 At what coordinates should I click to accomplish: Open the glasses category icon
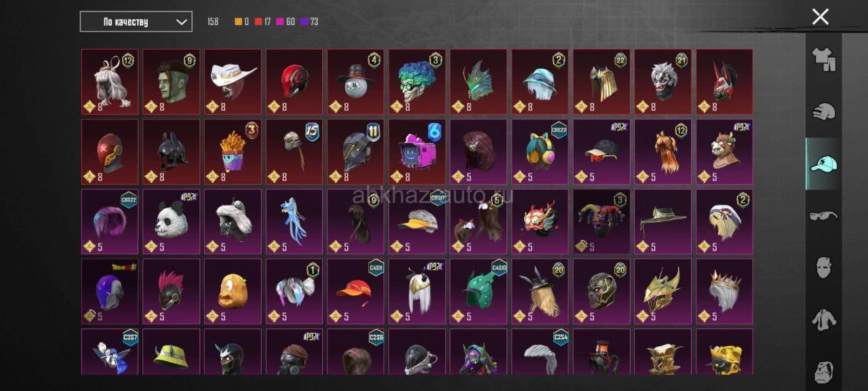click(824, 216)
